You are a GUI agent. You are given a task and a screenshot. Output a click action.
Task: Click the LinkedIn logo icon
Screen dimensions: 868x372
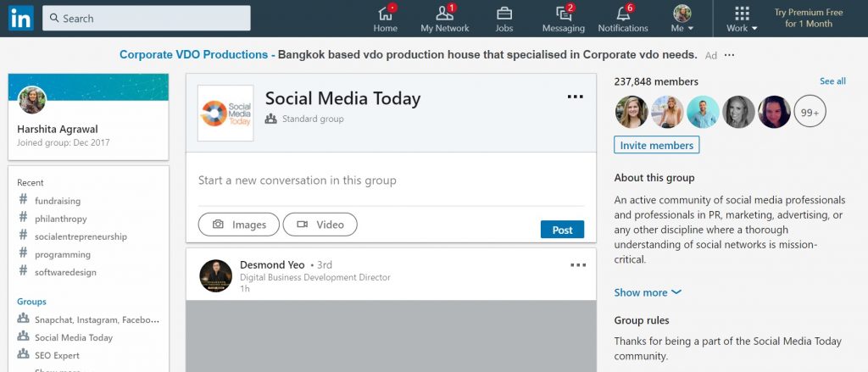(x=21, y=18)
